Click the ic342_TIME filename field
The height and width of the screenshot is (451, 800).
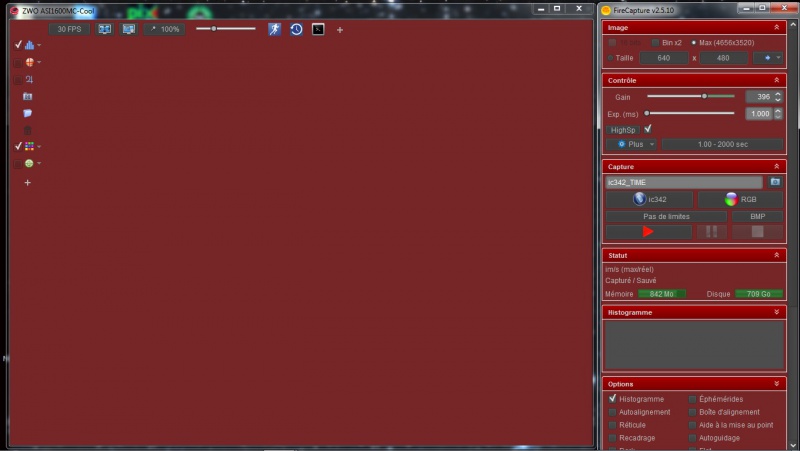684,182
